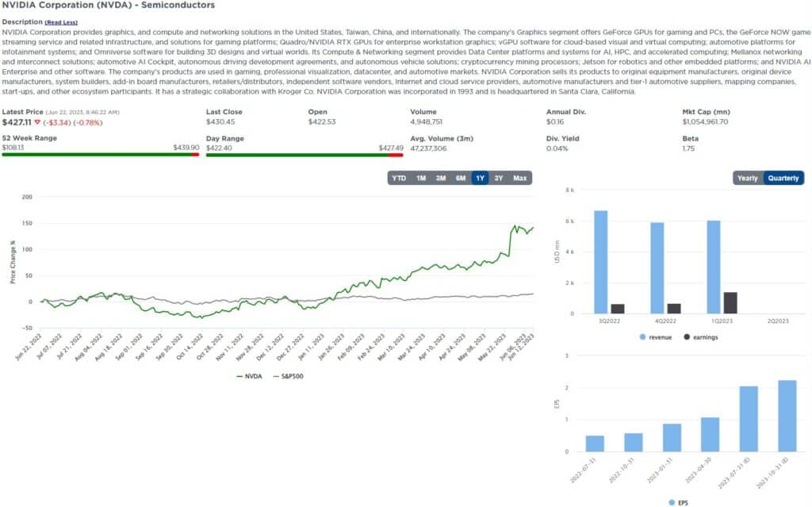The height and width of the screenshot is (507, 812).
Task: Switch to the 3Y view
Action: 500,178
